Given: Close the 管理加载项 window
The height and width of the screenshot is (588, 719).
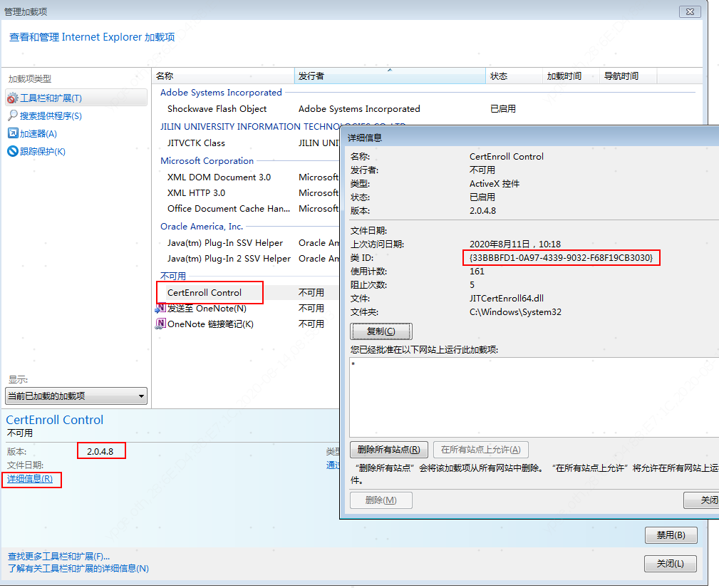Looking at the screenshot, I should (x=690, y=12).
